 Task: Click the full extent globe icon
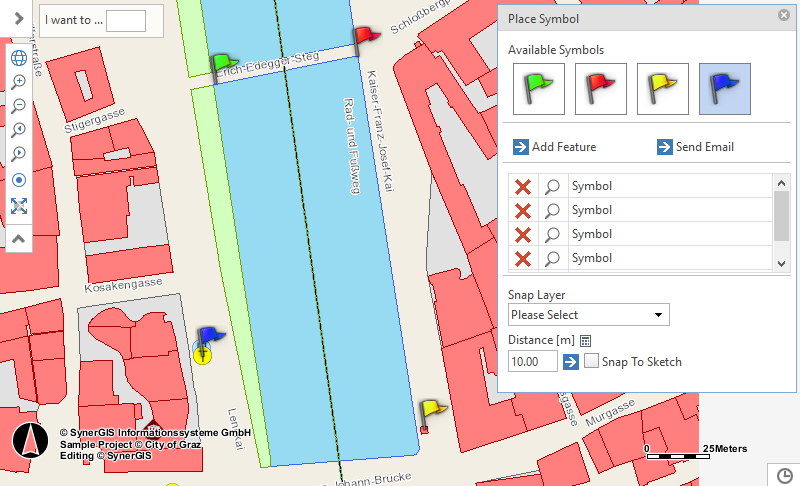click(x=18, y=57)
